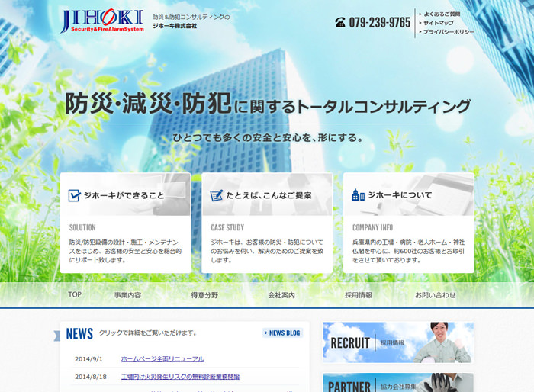Image resolution: width=534 pixels, height=392 pixels.
Task: Open プライバシーポリシー link in header
Action: point(449,32)
